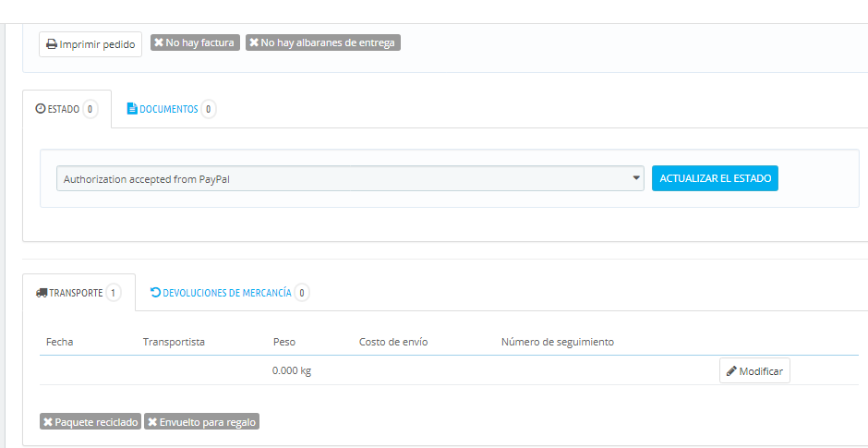The height and width of the screenshot is (448, 868).
Task: Click the 0.000 kg weight cell
Action: (x=292, y=370)
